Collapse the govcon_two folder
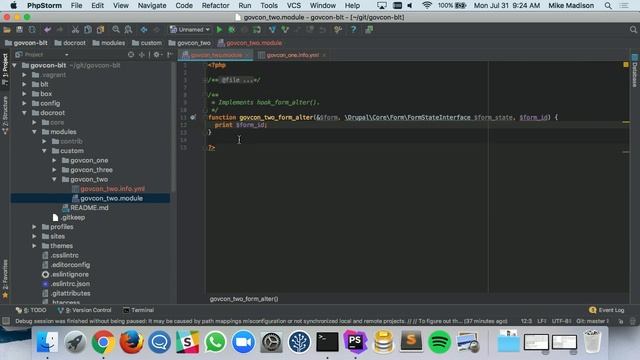This screenshot has width=640, height=360. tap(54, 180)
